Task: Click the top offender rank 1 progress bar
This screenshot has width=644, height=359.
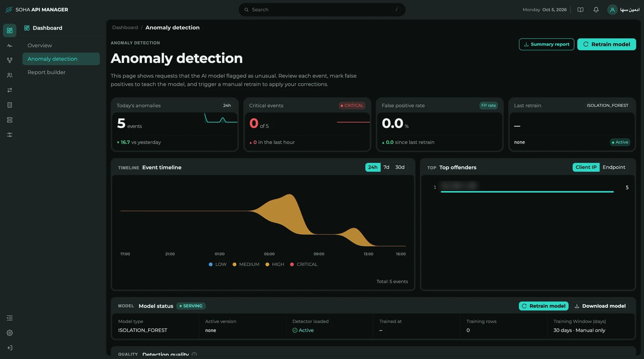Action: point(527,192)
